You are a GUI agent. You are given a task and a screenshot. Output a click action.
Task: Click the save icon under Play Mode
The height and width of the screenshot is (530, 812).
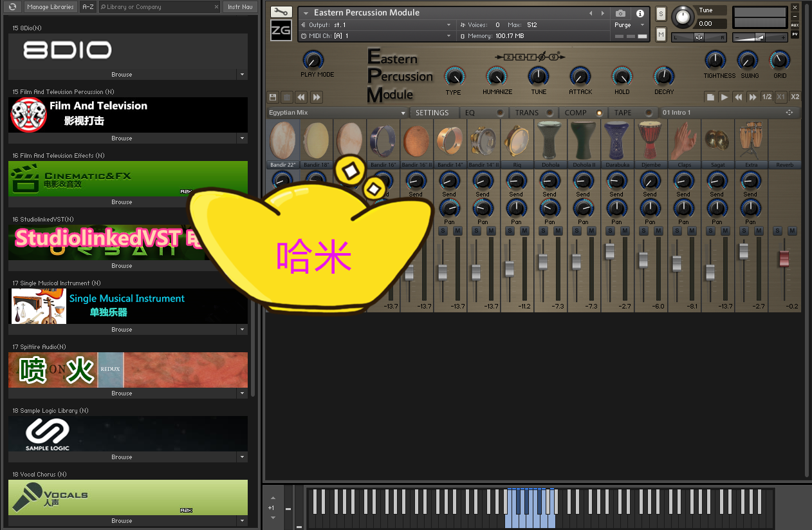tap(273, 97)
